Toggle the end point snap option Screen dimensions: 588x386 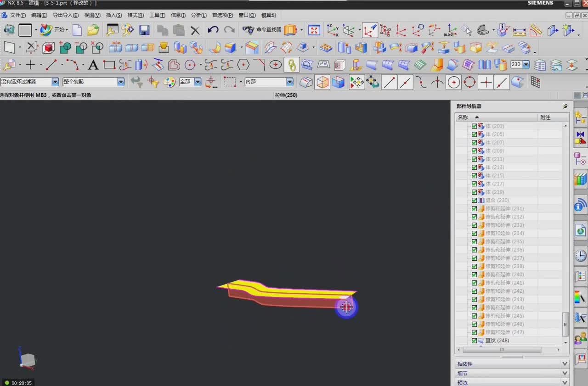tap(390, 82)
